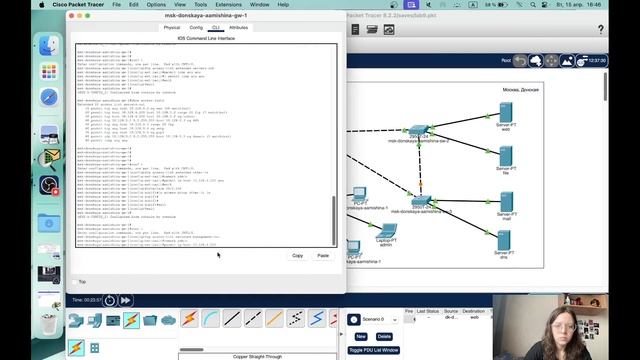Image resolution: width=640 pixels, height=360 pixels.
Task: Select the End Devices category icon
Action: [95, 320]
